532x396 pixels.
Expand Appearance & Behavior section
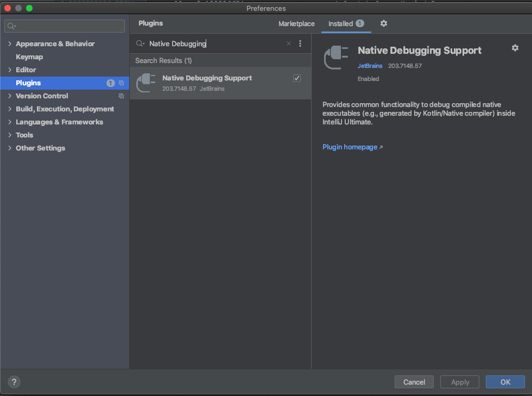(x=10, y=44)
